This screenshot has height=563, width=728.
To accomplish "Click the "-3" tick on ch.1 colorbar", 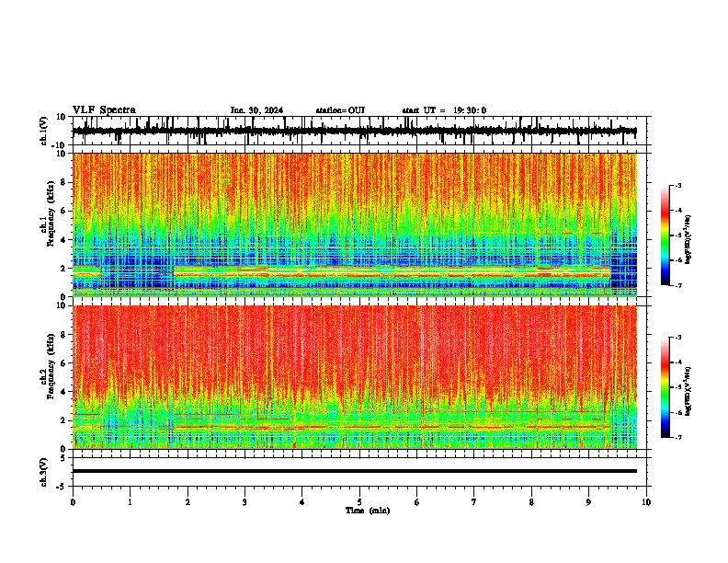I will click(678, 185).
